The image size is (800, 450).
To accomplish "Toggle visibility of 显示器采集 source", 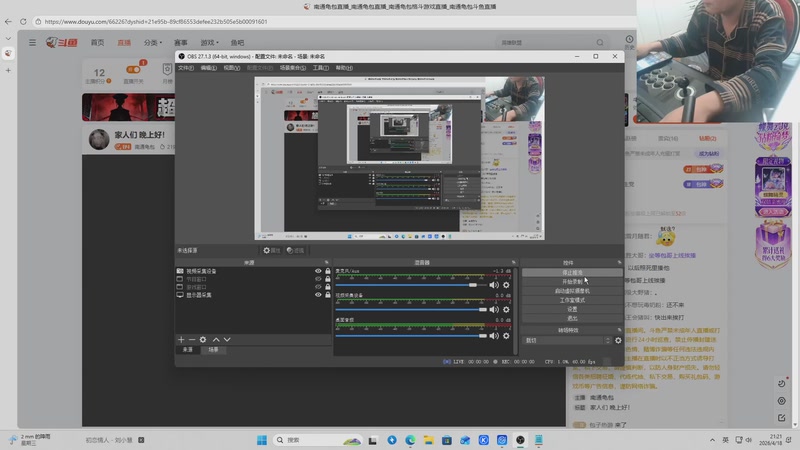I will point(318,294).
